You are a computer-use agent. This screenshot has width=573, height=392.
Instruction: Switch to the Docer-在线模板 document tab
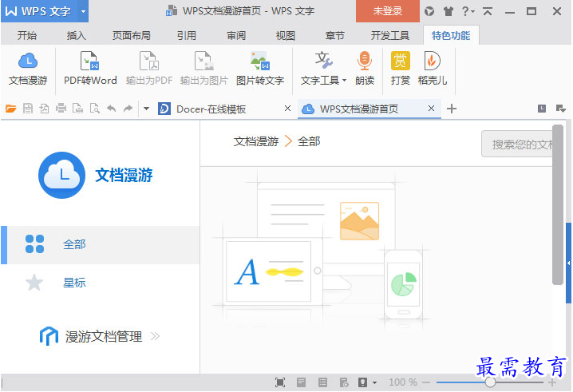(211, 109)
